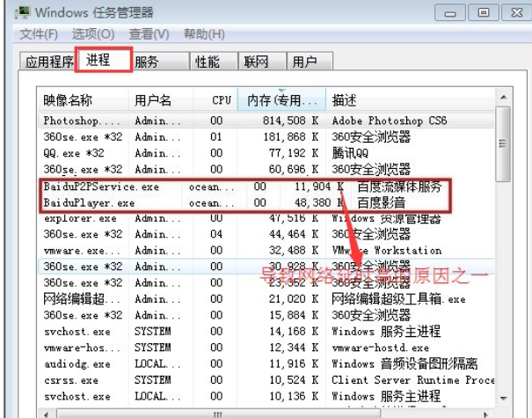Select 360se.exe row using 15,884 K
Image resolution: width=532 pixels, height=418 pixels.
(x=266, y=315)
